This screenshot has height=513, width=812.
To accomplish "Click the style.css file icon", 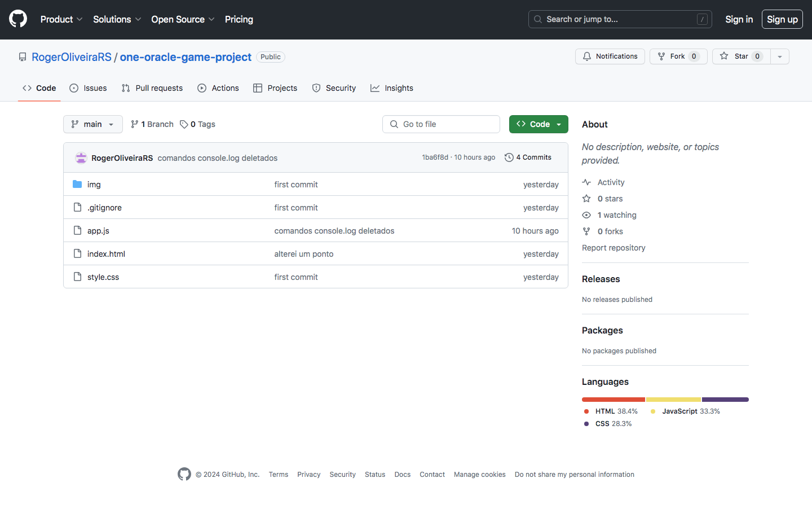I will click(x=77, y=277).
